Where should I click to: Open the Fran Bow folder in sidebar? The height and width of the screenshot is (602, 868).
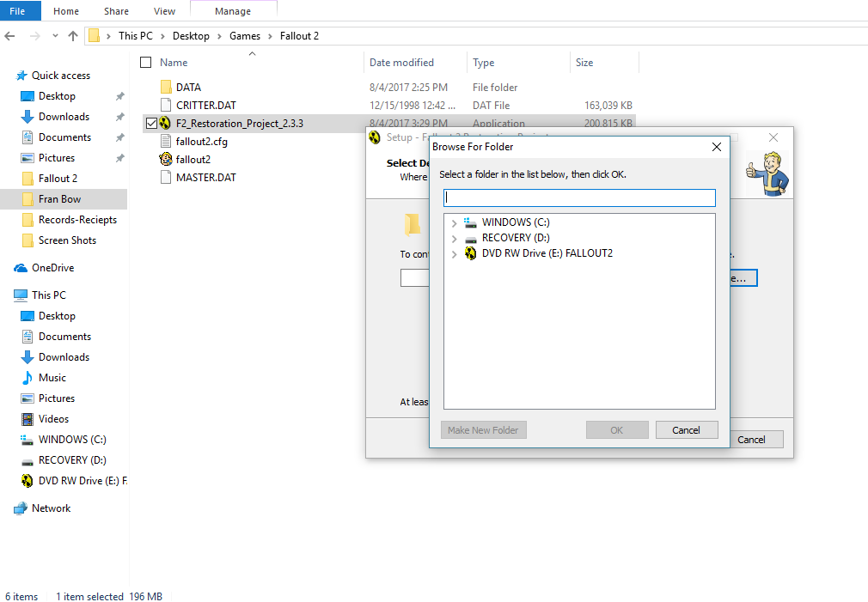(x=60, y=199)
